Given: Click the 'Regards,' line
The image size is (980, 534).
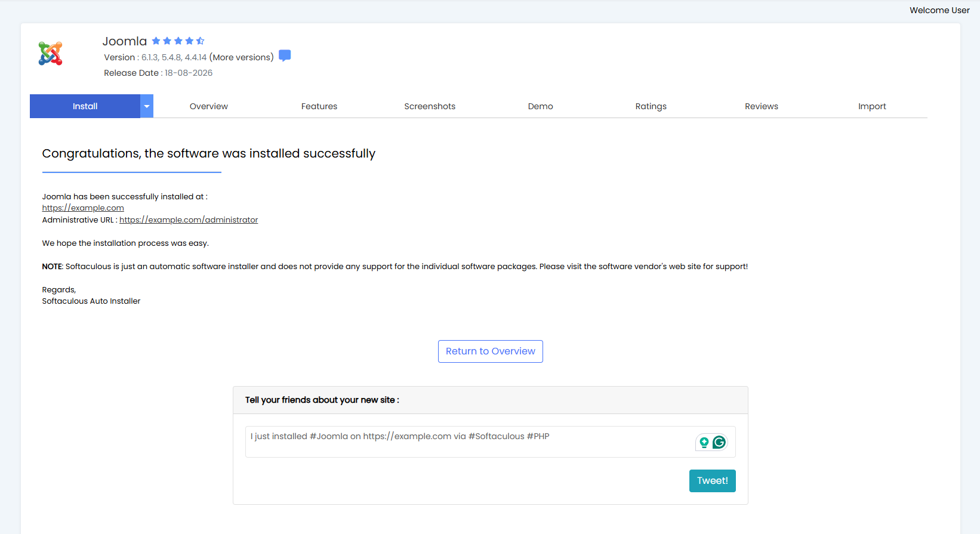Looking at the screenshot, I should [x=59, y=290].
